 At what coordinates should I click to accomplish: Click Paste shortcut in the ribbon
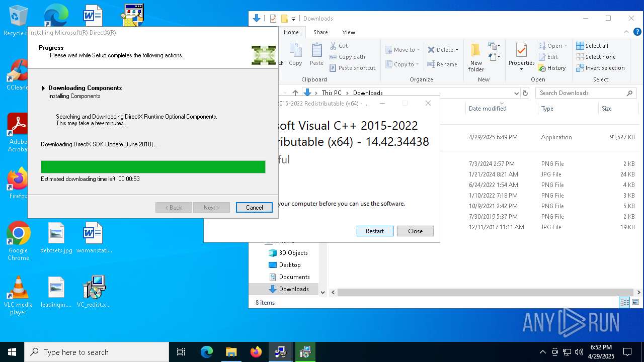(x=352, y=68)
